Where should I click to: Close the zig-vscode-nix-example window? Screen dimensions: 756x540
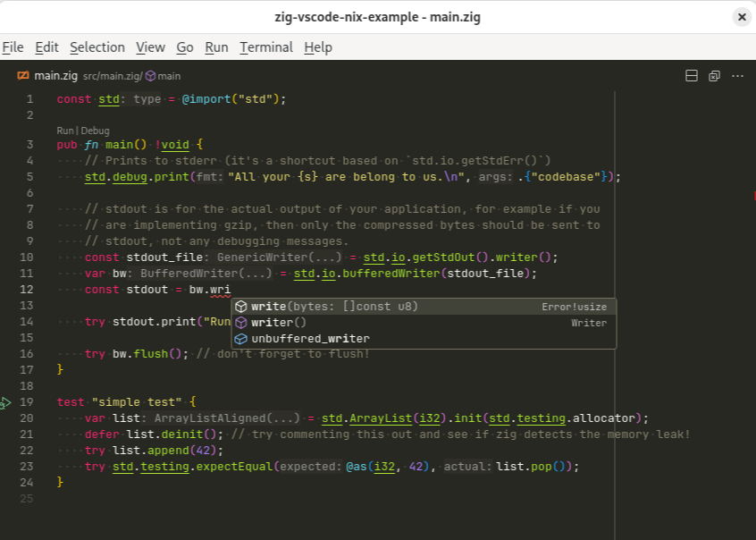pyautogui.click(x=742, y=17)
